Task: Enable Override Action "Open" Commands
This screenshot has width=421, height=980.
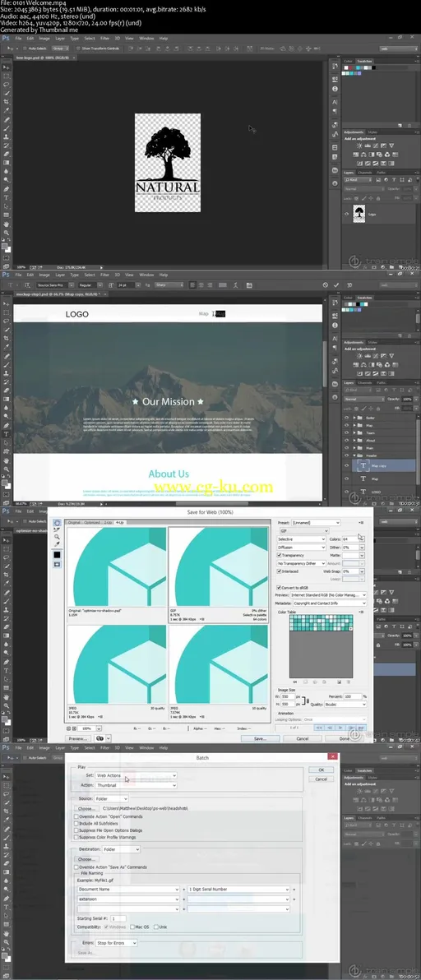Action: click(x=76, y=816)
